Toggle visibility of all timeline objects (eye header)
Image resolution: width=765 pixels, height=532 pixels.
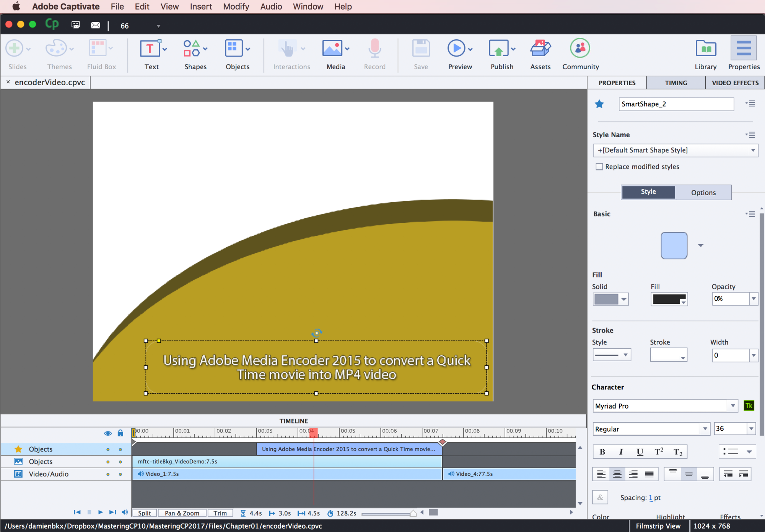pyautogui.click(x=108, y=433)
